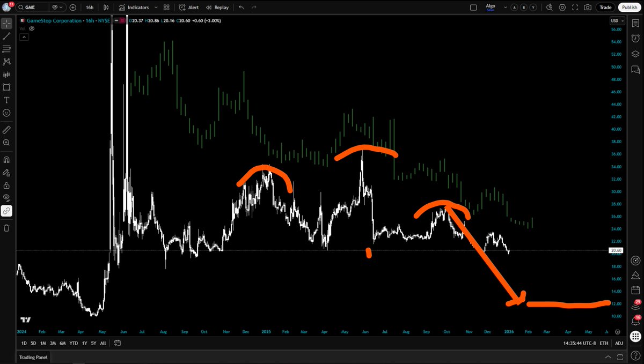
Task: Redo the last chart action
Action: pyautogui.click(x=254, y=8)
